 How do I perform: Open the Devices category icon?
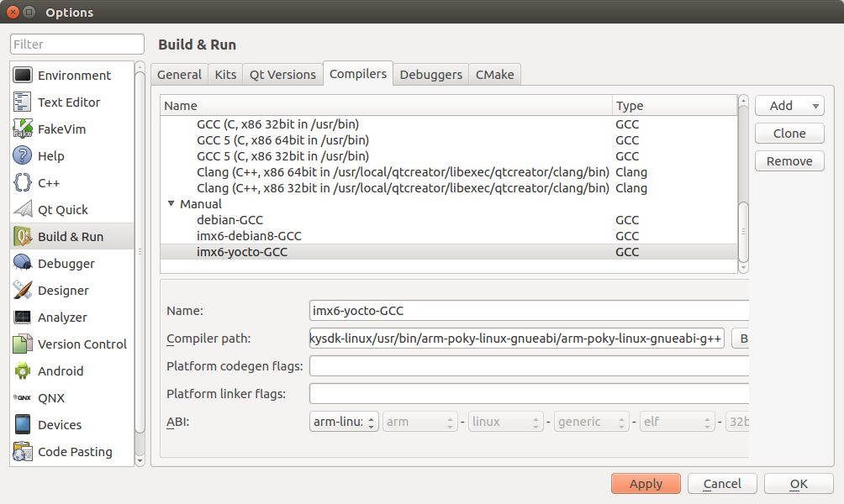[x=24, y=425]
